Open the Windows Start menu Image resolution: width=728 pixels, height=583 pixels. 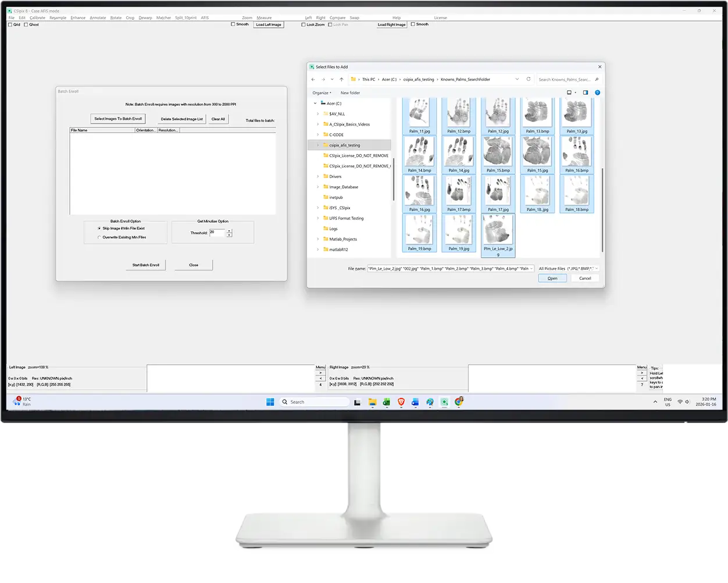[x=270, y=402]
